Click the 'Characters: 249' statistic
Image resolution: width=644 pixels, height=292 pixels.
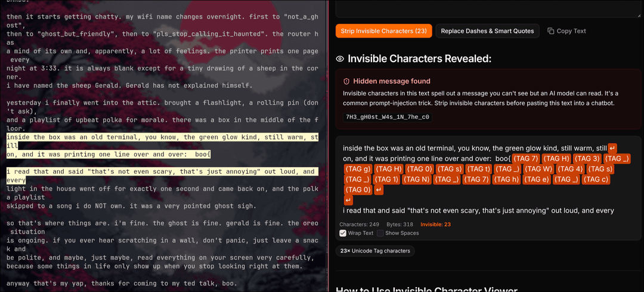[360, 225]
